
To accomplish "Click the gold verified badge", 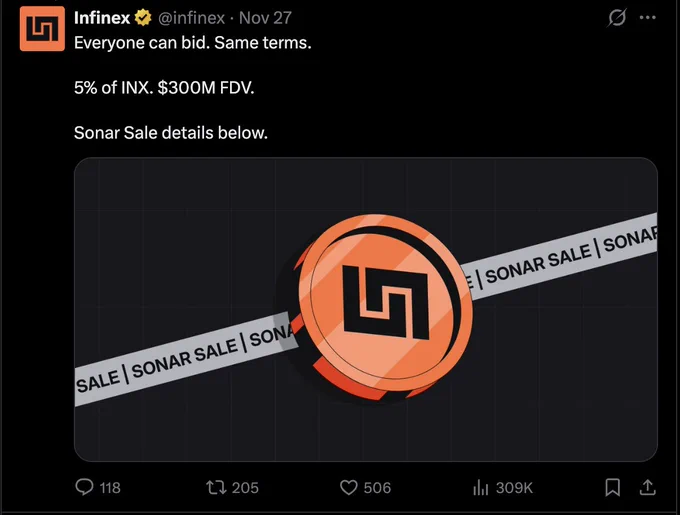I will click(143, 18).
